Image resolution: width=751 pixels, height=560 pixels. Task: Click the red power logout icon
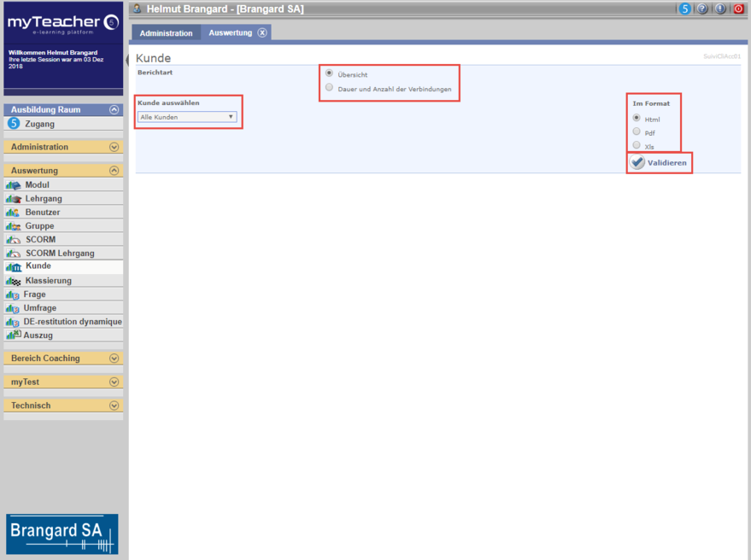739,9
